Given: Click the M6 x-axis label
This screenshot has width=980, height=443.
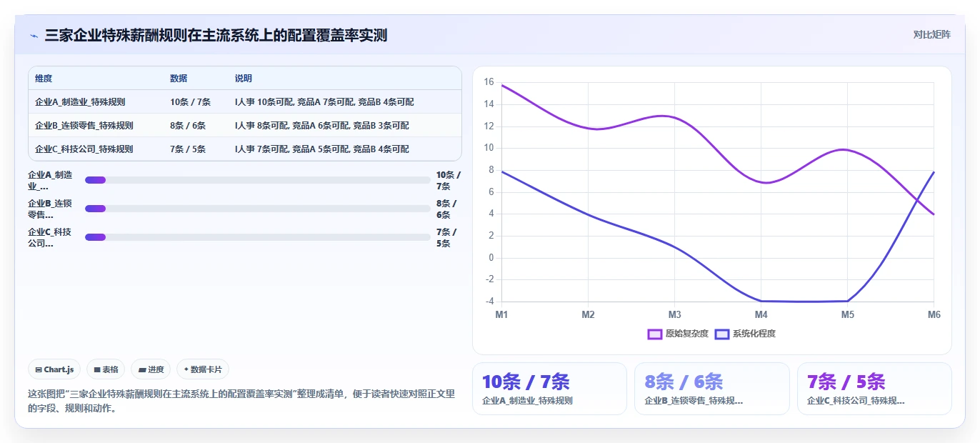Looking at the screenshot, I should pyautogui.click(x=934, y=314).
